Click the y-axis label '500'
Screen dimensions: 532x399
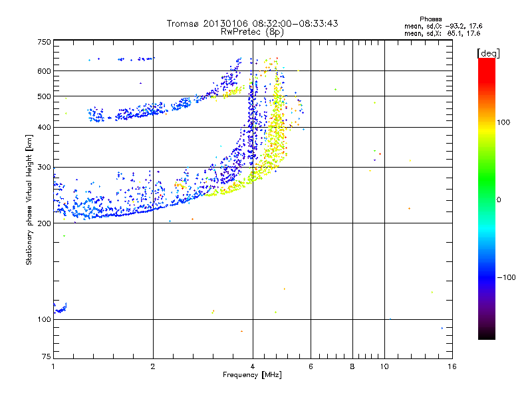(x=44, y=96)
